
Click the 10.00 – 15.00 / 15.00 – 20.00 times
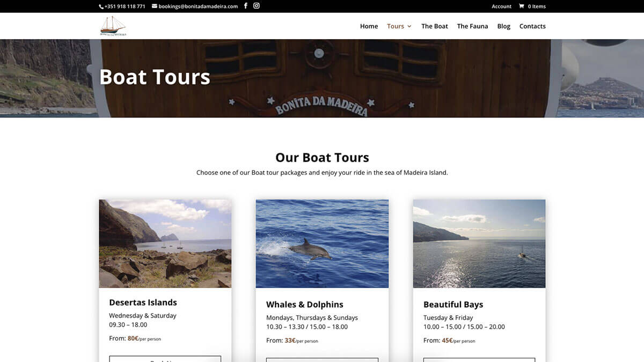click(464, 327)
